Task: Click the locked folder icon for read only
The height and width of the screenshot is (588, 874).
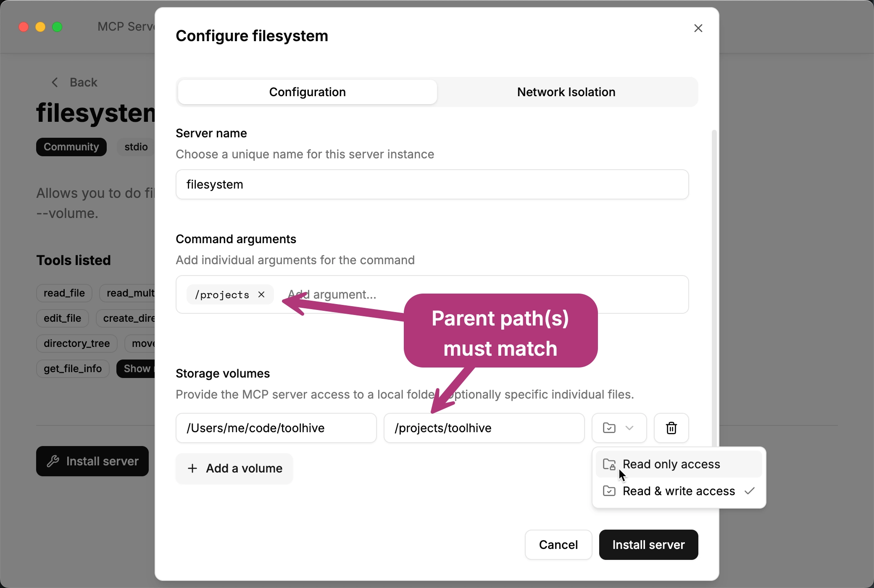Action: (x=609, y=464)
